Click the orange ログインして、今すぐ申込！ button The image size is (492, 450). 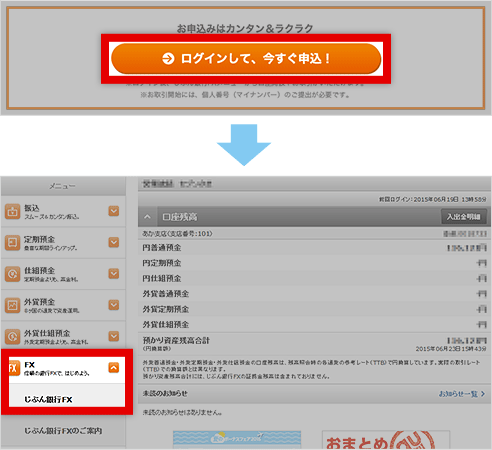(246, 59)
